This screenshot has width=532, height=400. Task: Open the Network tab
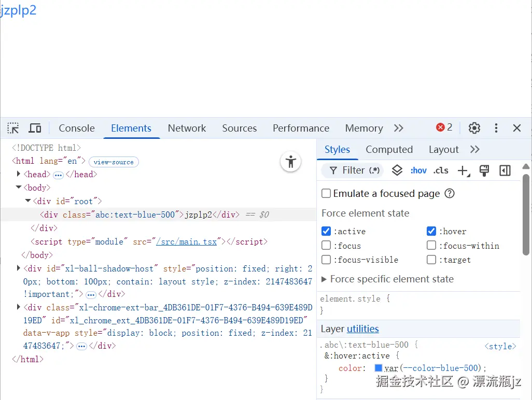click(187, 128)
